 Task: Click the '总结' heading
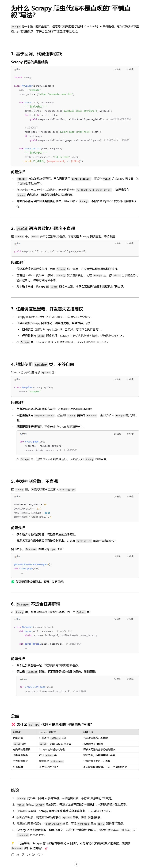pyautogui.click(x=15, y=716)
